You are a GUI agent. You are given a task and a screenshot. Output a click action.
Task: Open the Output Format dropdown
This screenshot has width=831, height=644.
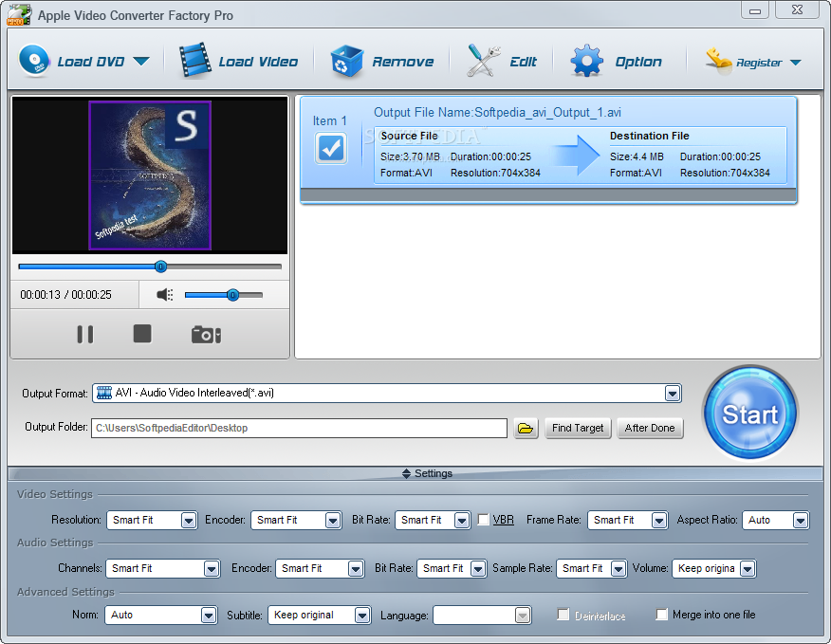point(674,393)
